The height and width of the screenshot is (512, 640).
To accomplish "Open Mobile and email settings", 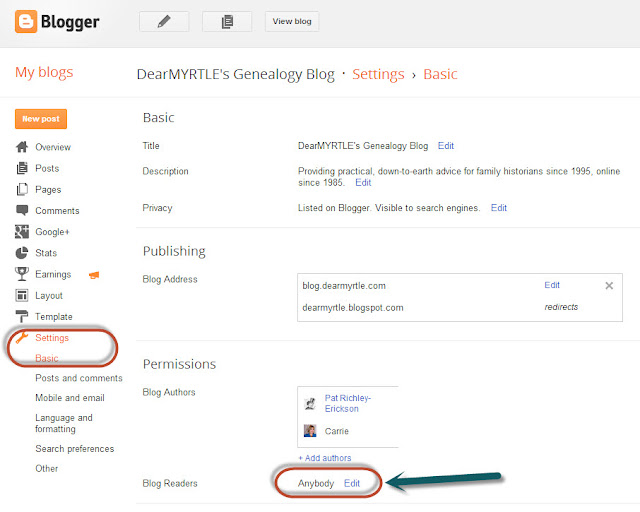I will pos(70,398).
